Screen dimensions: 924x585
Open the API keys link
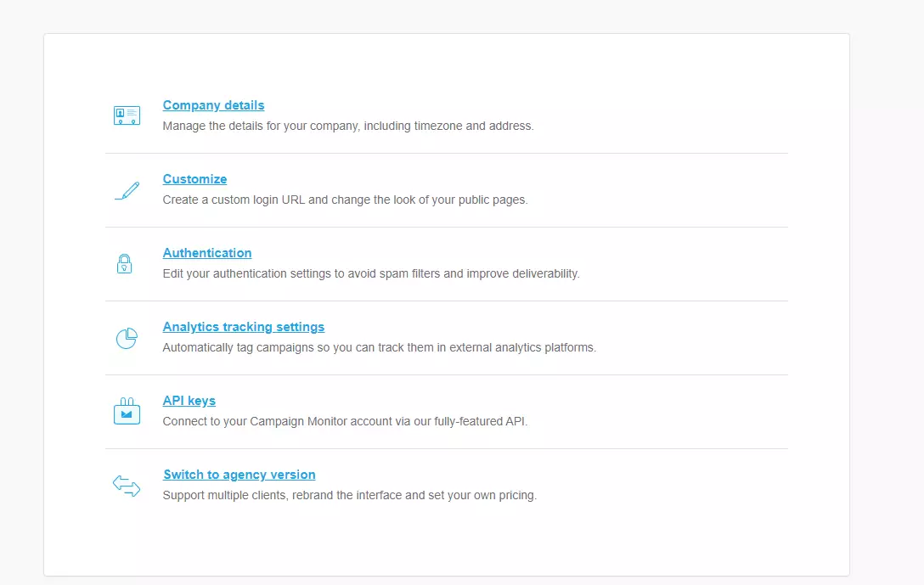(189, 401)
